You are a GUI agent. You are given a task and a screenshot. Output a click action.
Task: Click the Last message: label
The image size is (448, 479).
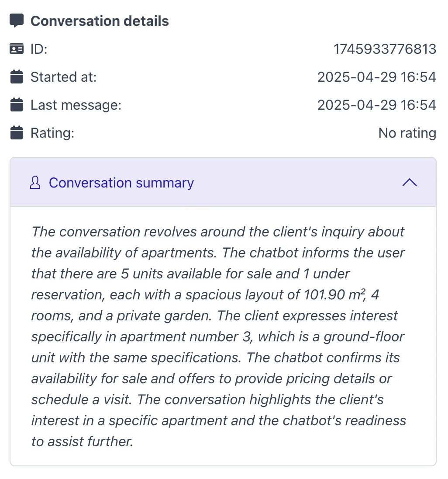click(76, 105)
